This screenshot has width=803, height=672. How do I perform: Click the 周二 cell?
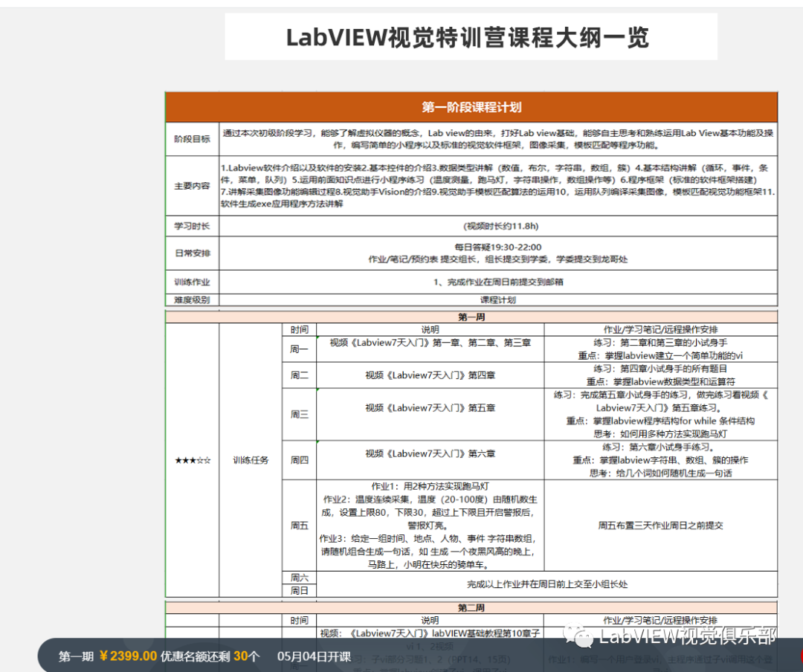pos(299,375)
